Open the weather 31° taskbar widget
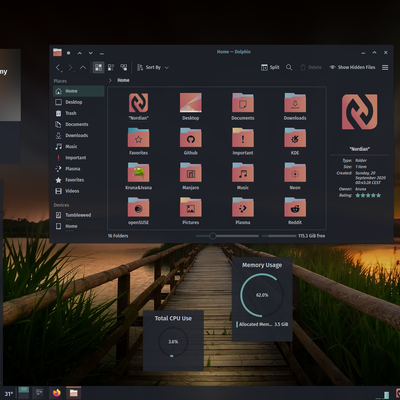Screen dimensions: 400x400 [9, 394]
